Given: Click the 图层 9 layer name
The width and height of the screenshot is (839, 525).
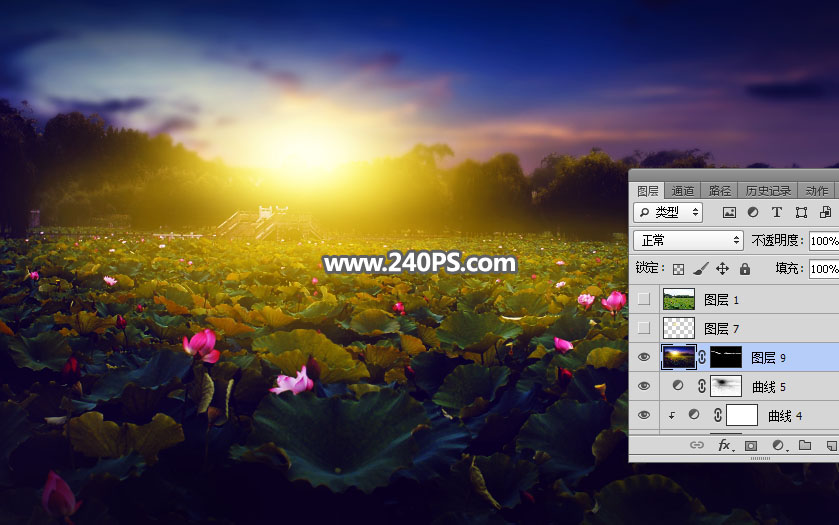Looking at the screenshot, I should tap(768, 357).
